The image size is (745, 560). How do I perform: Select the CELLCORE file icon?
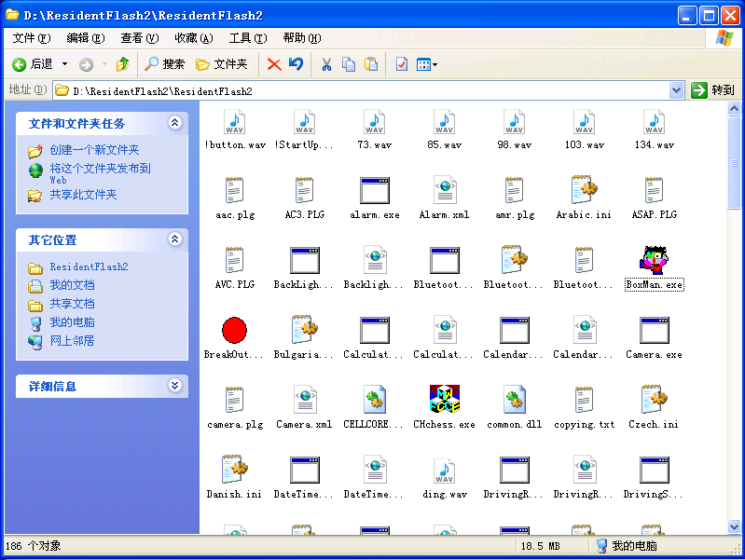pos(375,400)
